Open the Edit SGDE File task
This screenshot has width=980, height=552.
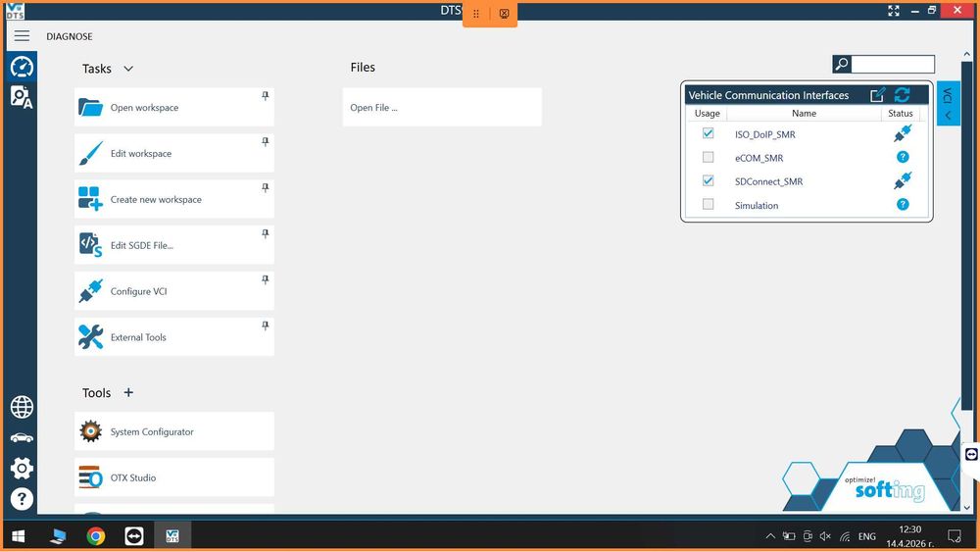pyautogui.click(x=173, y=245)
